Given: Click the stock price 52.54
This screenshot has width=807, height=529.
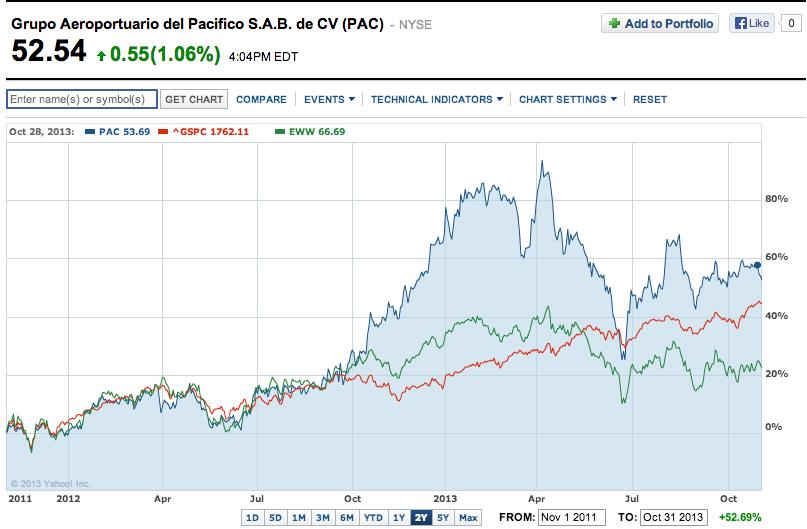Looking at the screenshot, I should tap(49, 51).
